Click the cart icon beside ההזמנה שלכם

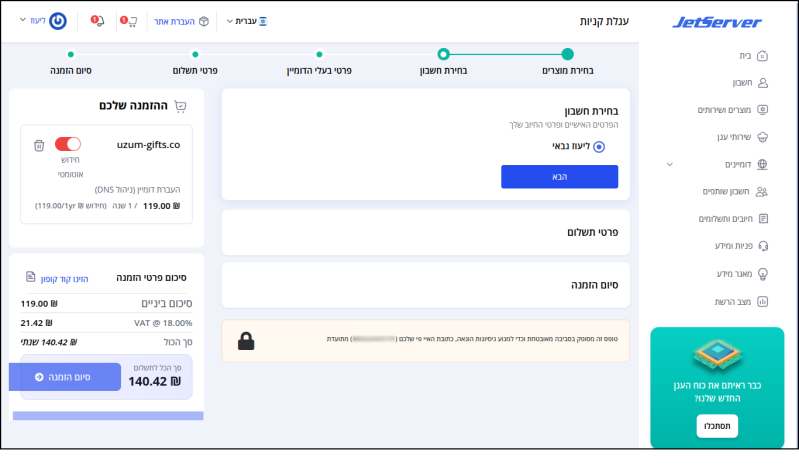tap(180, 106)
